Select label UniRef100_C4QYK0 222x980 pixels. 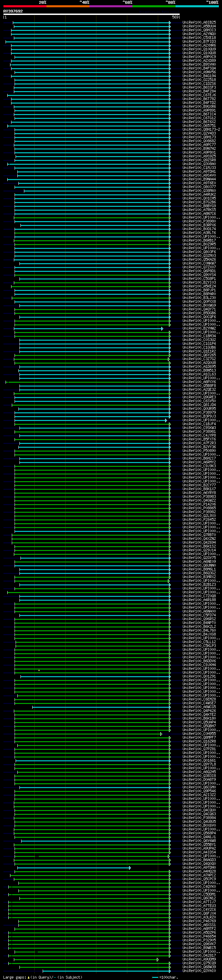(x=199, y=886)
